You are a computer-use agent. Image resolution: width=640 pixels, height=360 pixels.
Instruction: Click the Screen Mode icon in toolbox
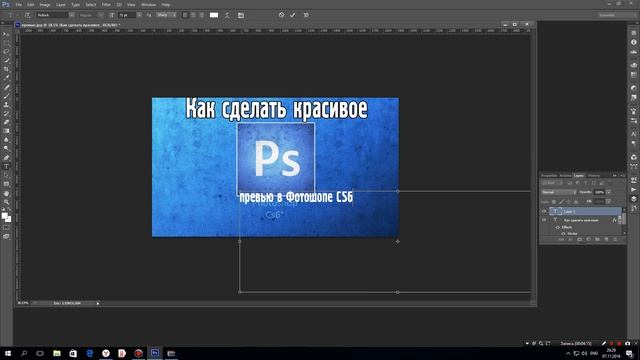pyautogui.click(x=6, y=236)
